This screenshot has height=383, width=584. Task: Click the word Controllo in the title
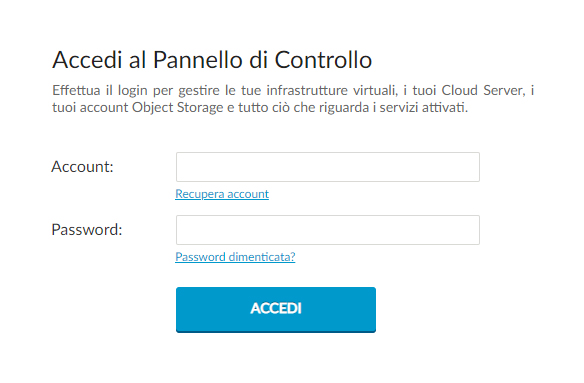[x=323, y=60]
